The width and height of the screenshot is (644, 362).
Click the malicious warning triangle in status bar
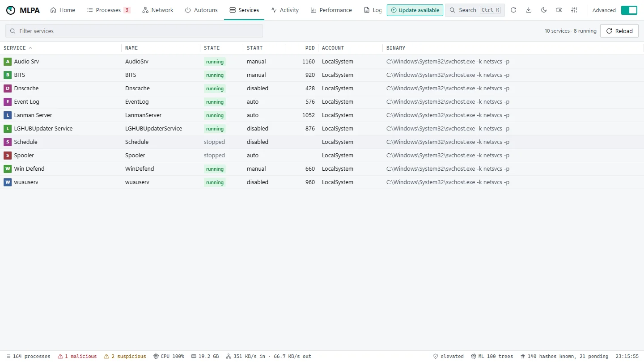click(60, 357)
